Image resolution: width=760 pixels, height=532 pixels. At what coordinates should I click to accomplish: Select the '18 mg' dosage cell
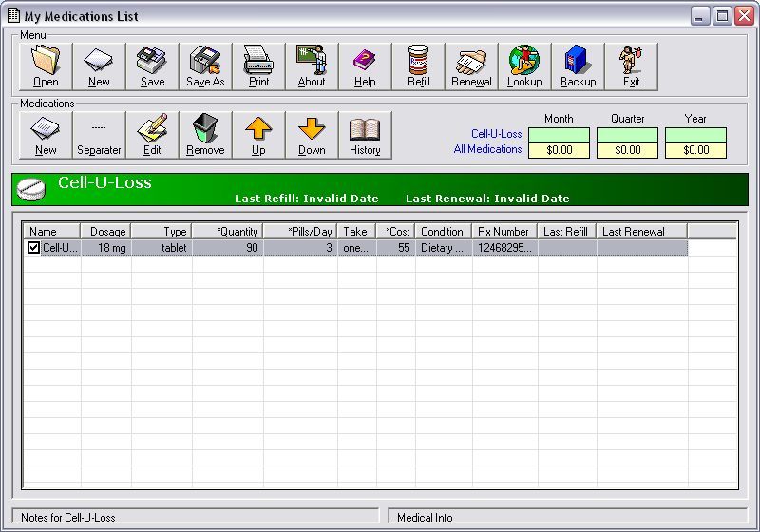click(x=105, y=248)
